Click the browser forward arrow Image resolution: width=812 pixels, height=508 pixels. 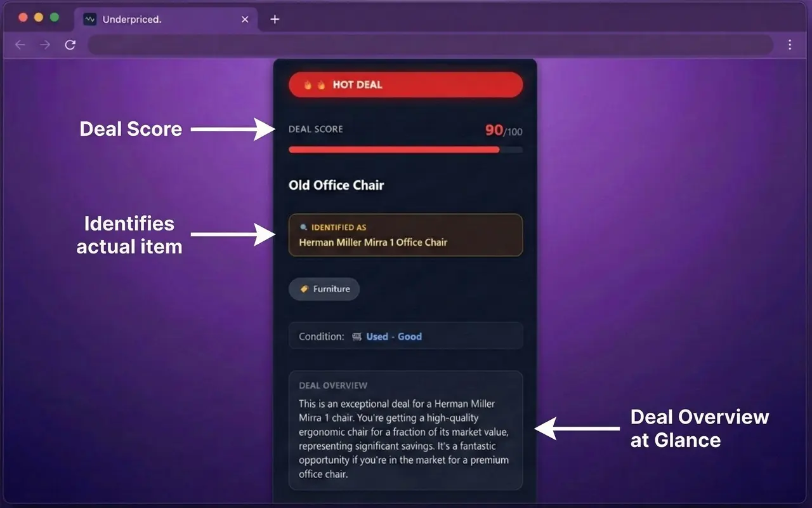click(x=45, y=44)
